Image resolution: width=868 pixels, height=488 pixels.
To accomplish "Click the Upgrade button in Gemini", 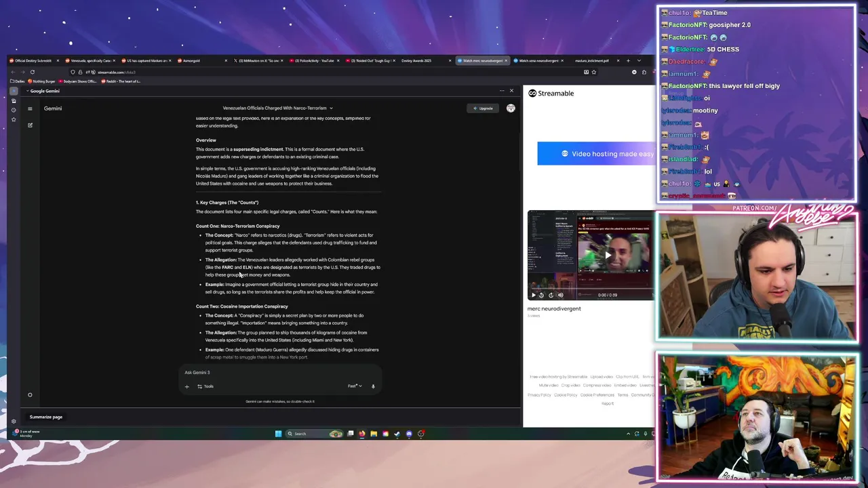I will (x=484, y=108).
